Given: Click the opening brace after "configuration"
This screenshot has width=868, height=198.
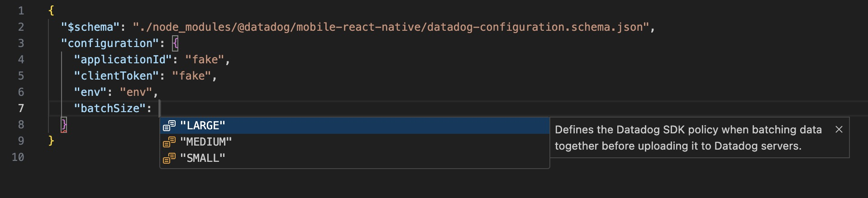Looking at the screenshot, I should 176,43.
